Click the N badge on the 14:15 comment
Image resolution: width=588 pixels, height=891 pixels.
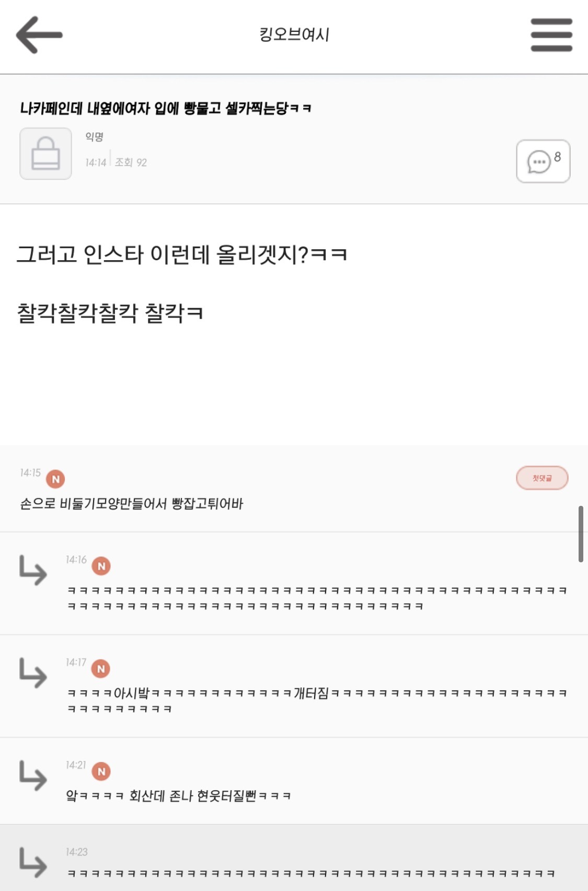point(56,479)
